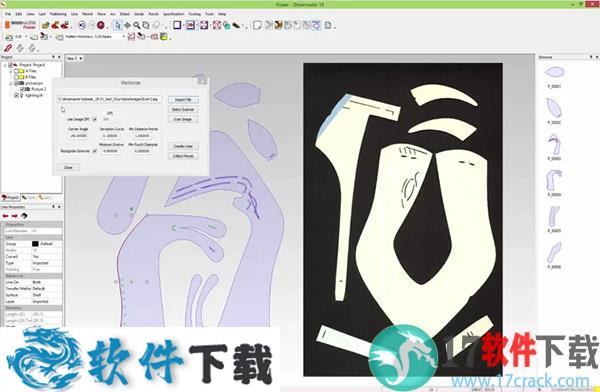Viewport: 600px width, 392px height.
Task: Click the back circular arrow icon
Action: tap(82, 25)
